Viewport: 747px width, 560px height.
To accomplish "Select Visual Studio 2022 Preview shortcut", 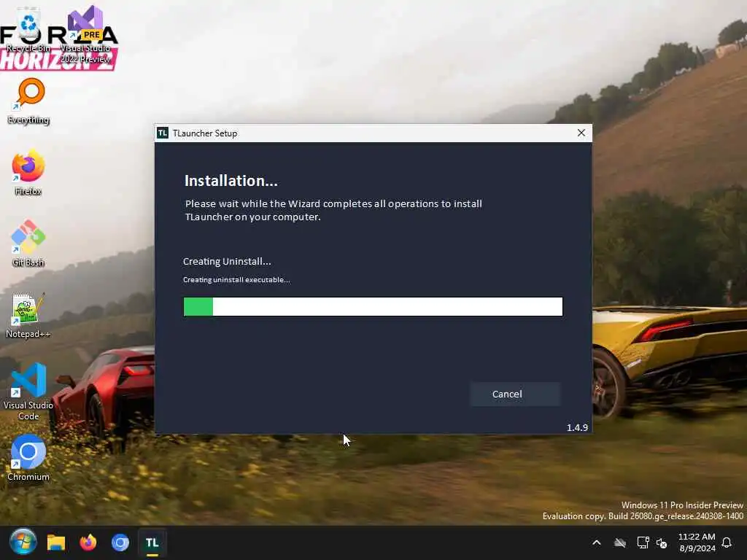I will click(85, 35).
